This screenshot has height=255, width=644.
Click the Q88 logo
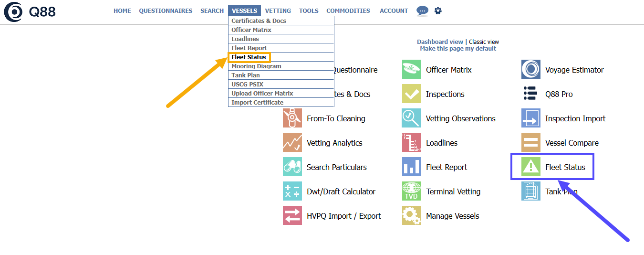[x=30, y=11]
